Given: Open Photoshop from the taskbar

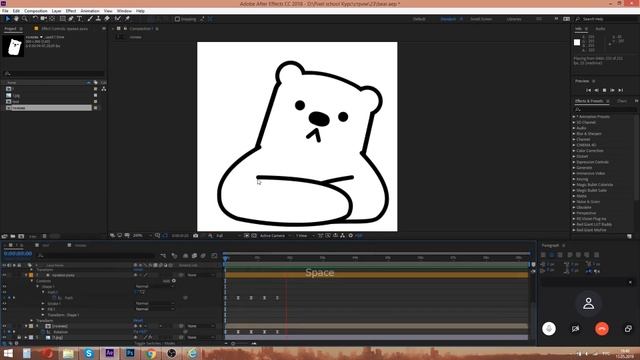Looking at the screenshot, I should 130,353.
